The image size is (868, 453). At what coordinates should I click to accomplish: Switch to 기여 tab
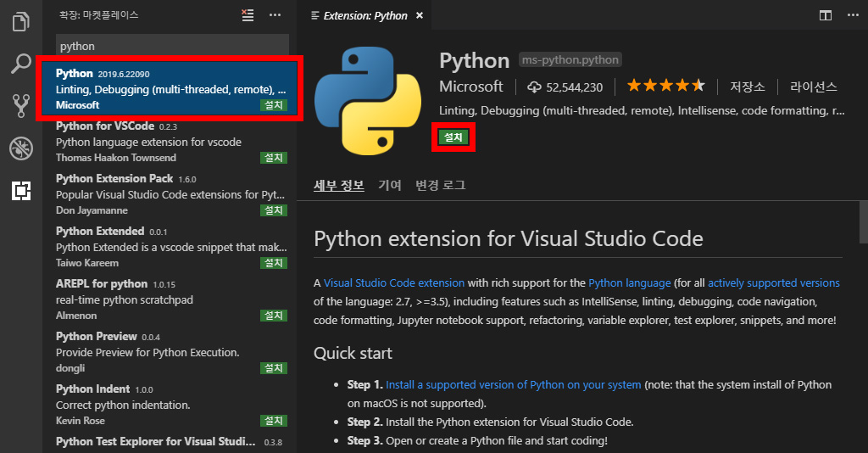tap(390, 185)
